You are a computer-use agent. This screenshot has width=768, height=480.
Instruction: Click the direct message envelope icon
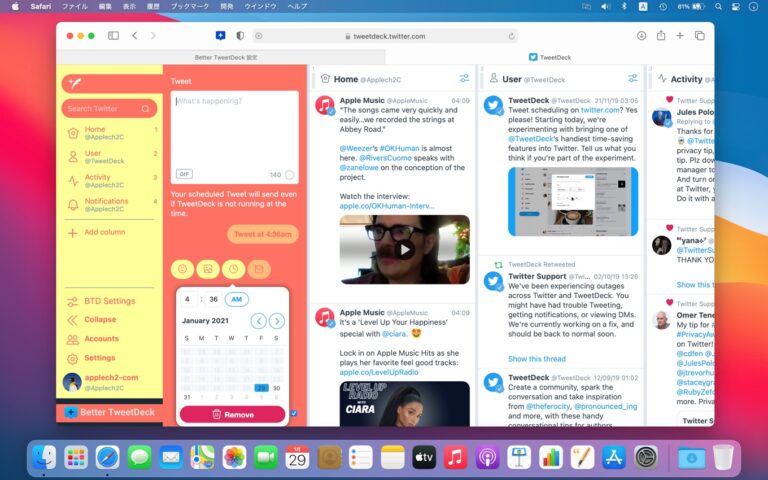[x=259, y=269]
